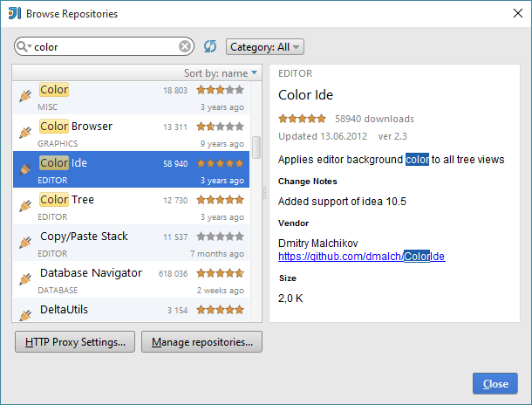Click the plug icon of Color Ide
This screenshot has height=405, width=532.
click(x=25, y=169)
